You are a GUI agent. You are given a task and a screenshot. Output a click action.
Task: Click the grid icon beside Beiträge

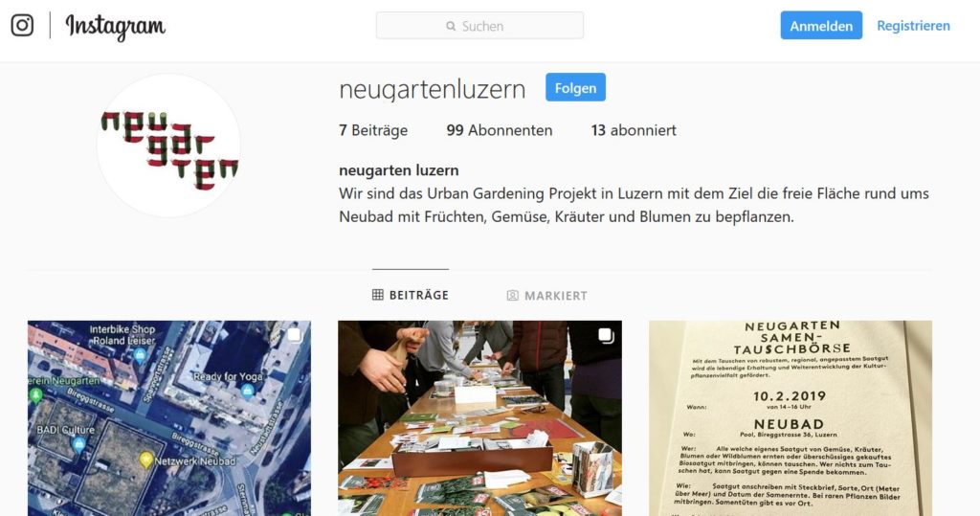pyautogui.click(x=377, y=295)
